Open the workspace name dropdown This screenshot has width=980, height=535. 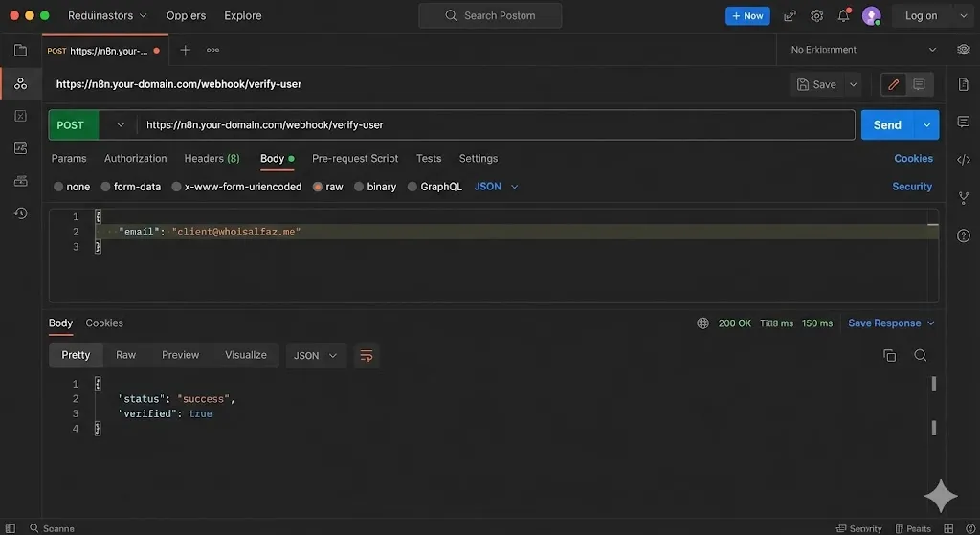[107, 15]
